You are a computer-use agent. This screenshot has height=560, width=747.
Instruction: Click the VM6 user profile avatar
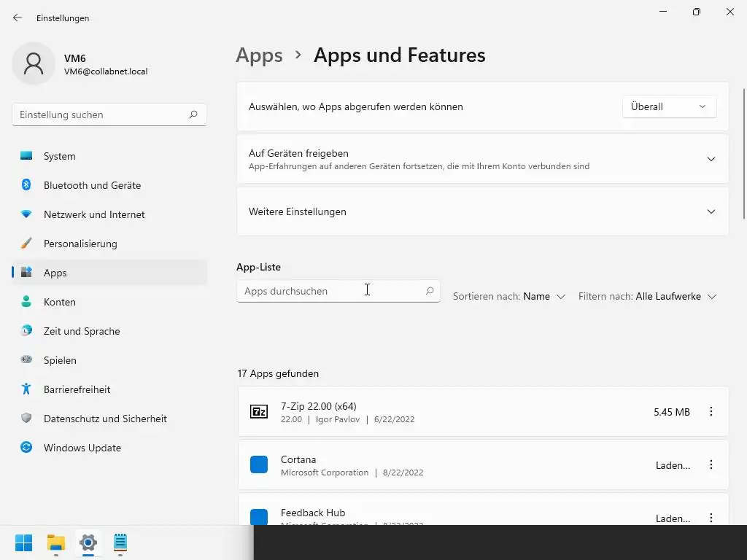[34, 63]
